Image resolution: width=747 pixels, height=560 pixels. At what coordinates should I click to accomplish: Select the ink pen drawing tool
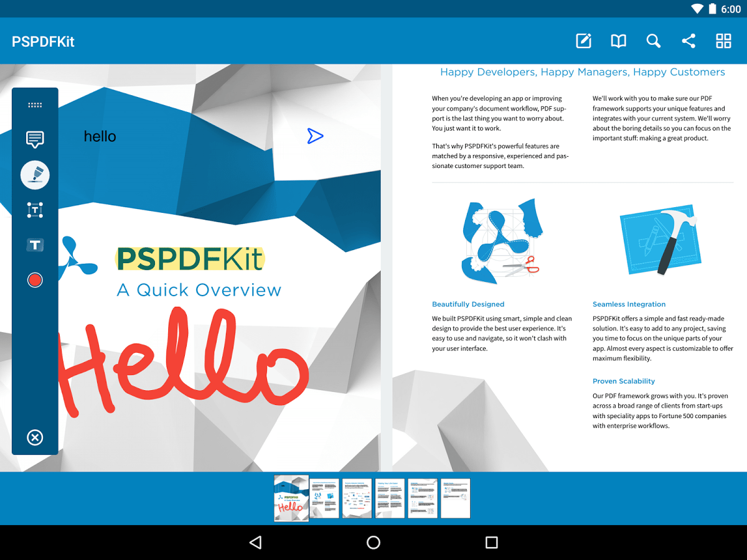35,175
